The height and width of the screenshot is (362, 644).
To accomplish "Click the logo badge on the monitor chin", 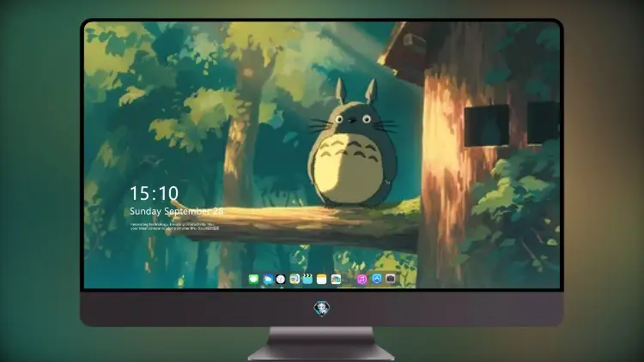I will coord(322,308).
